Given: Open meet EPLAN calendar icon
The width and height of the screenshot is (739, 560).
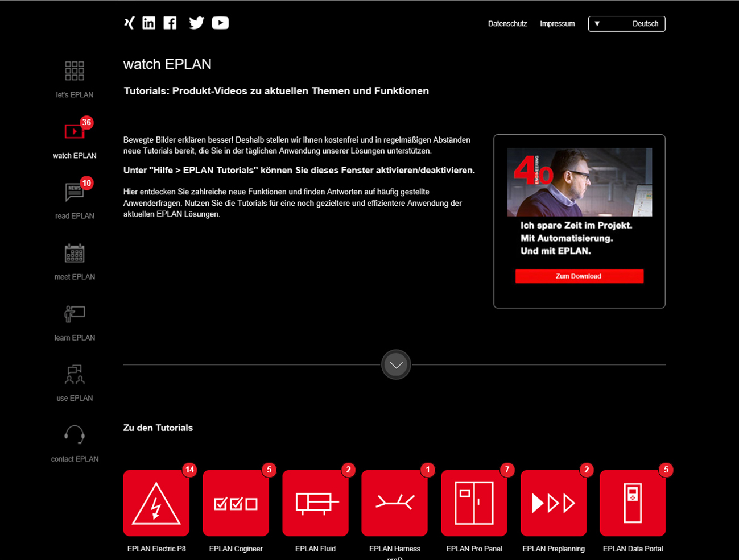Looking at the screenshot, I should coord(75,253).
